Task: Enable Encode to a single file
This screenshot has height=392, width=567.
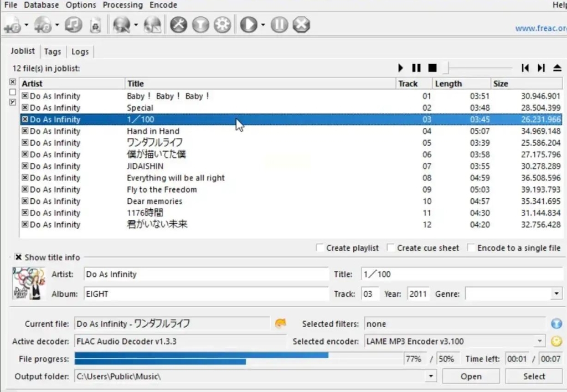Action: [x=471, y=247]
